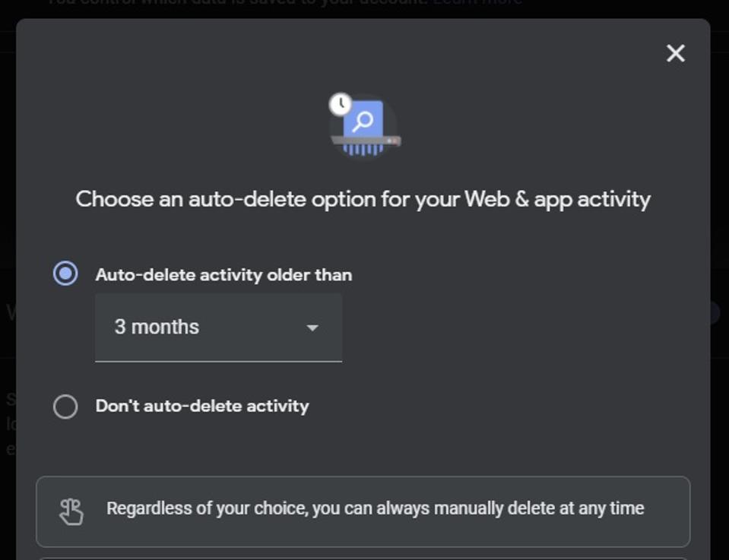This screenshot has height=560, width=729.
Task: Click the arrow beside "3 months"
Action: click(312, 327)
